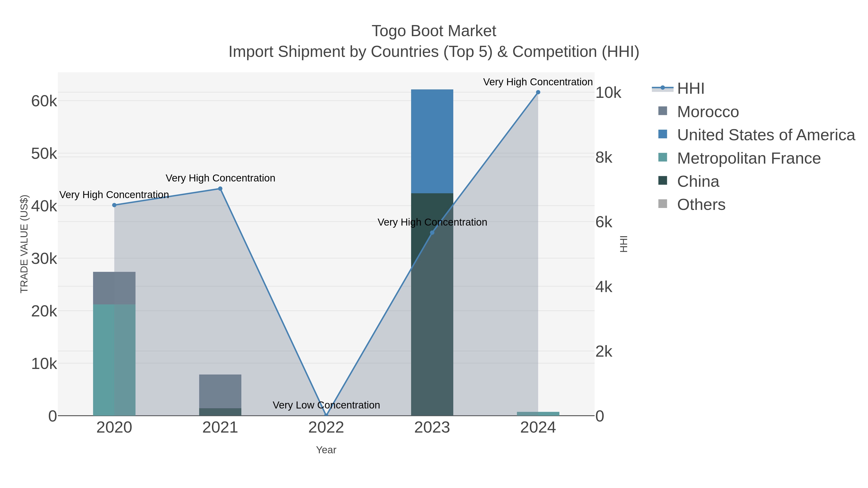Image resolution: width=868 pixels, height=488 pixels.
Task: Toggle Morocco series in the legend
Action: click(698, 112)
